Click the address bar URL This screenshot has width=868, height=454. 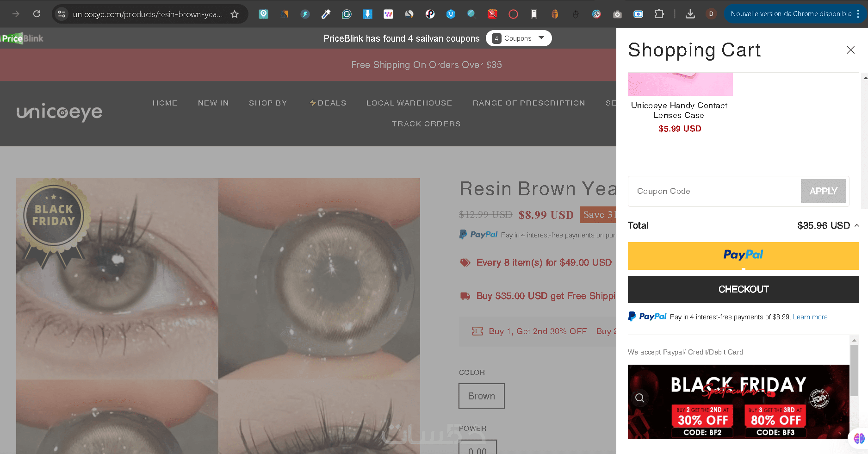click(148, 14)
